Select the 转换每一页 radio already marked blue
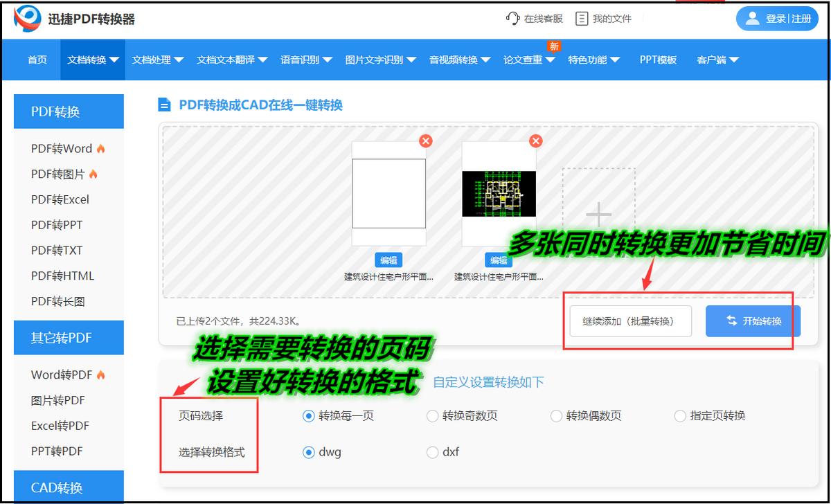The width and height of the screenshot is (831, 504). (307, 416)
